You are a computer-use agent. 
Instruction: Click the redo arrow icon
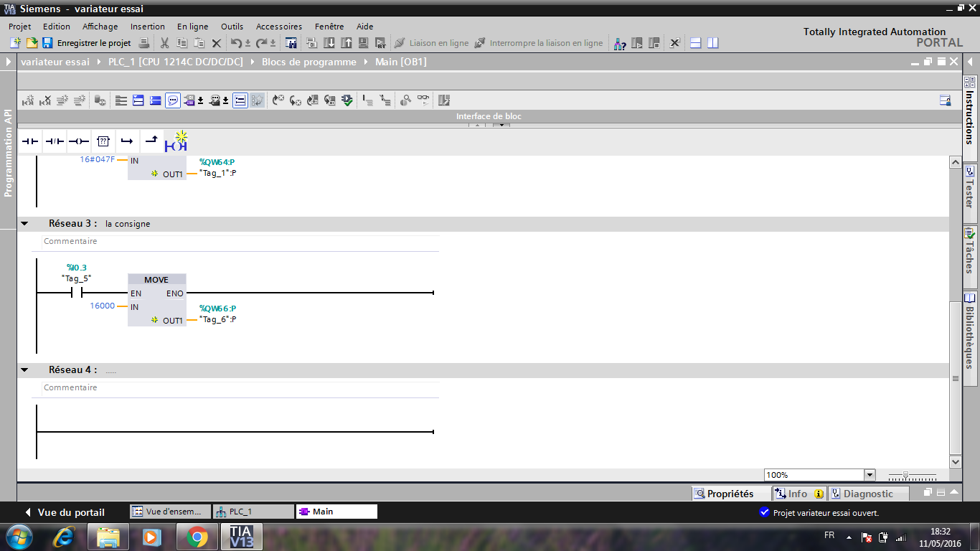click(x=262, y=43)
